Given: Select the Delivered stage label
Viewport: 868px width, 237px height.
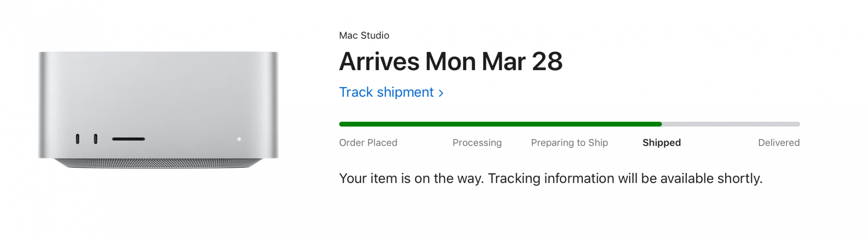Looking at the screenshot, I should coord(779,143).
